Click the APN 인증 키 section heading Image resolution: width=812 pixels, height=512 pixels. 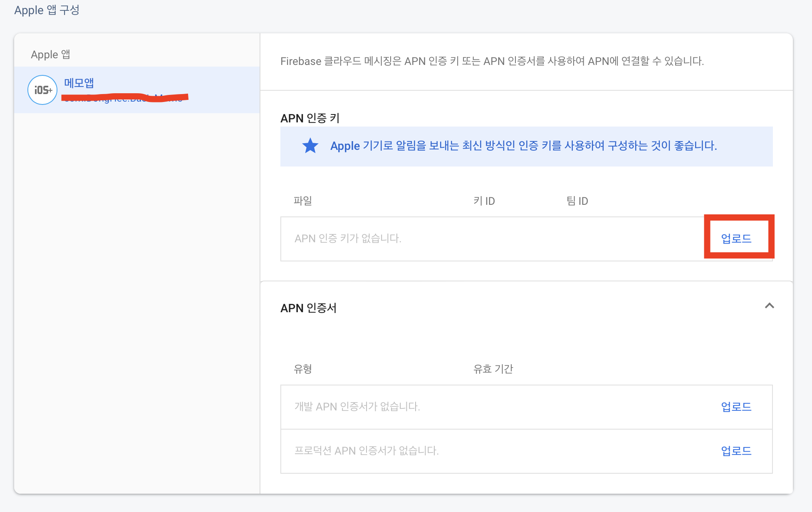(x=310, y=119)
